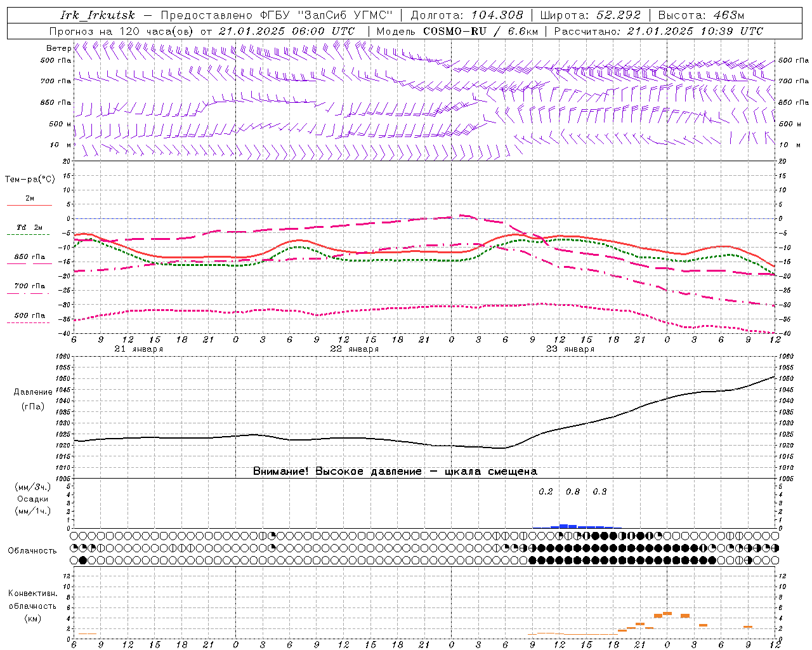This screenshot has height=650, width=812.
Task: Click the Широта: 52.292 value
Action: pos(590,15)
